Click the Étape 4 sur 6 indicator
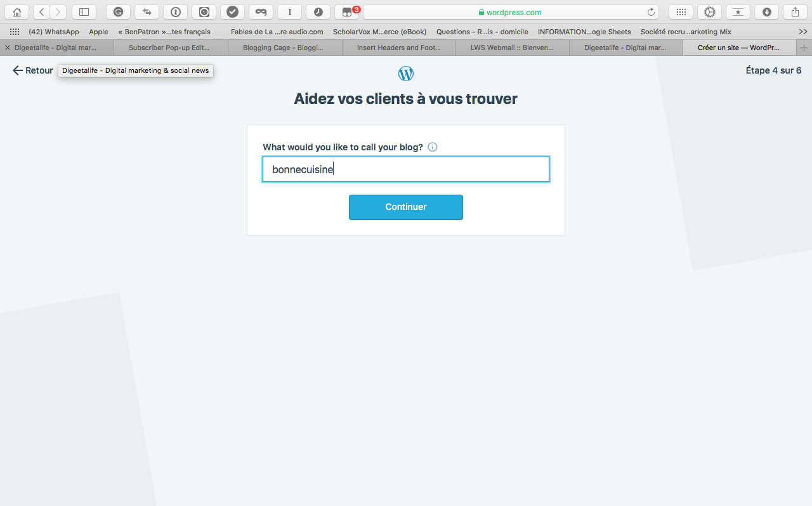Screen dimensions: 812x506 tap(773, 70)
